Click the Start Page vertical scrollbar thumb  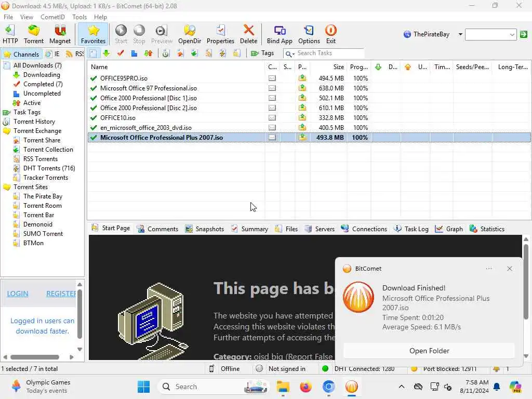pyautogui.click(x=526, y=281)
